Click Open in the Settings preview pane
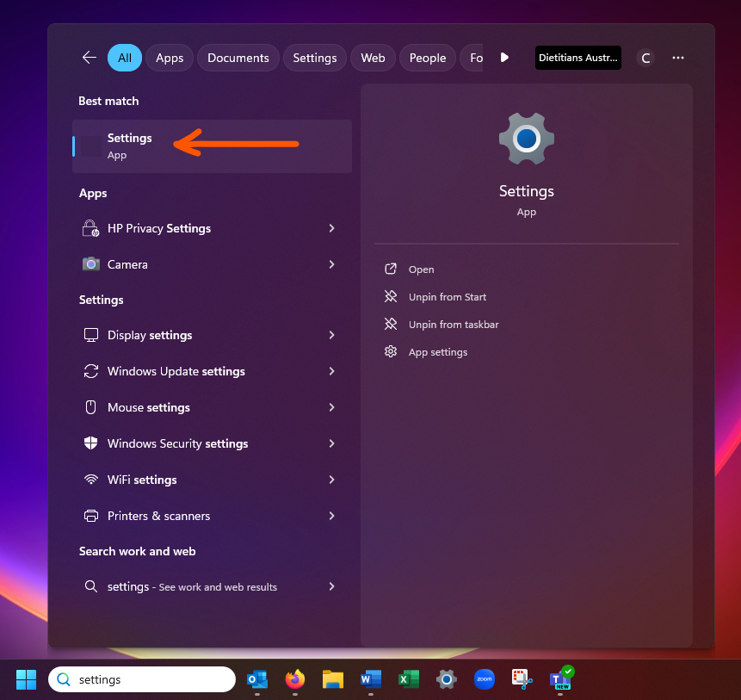This screenshot has height=700, width=741. 421,269
